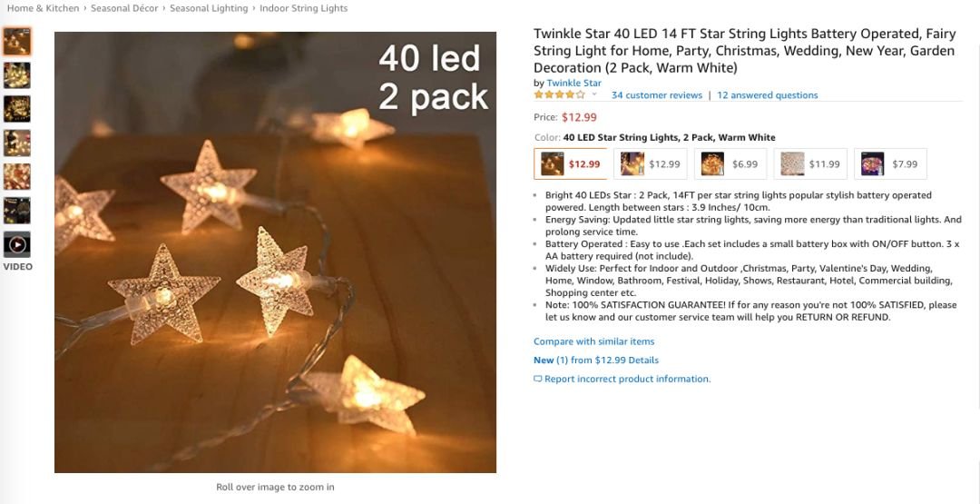
Task: Select the third product image thumbnail
Action: (x=17, y=110)
